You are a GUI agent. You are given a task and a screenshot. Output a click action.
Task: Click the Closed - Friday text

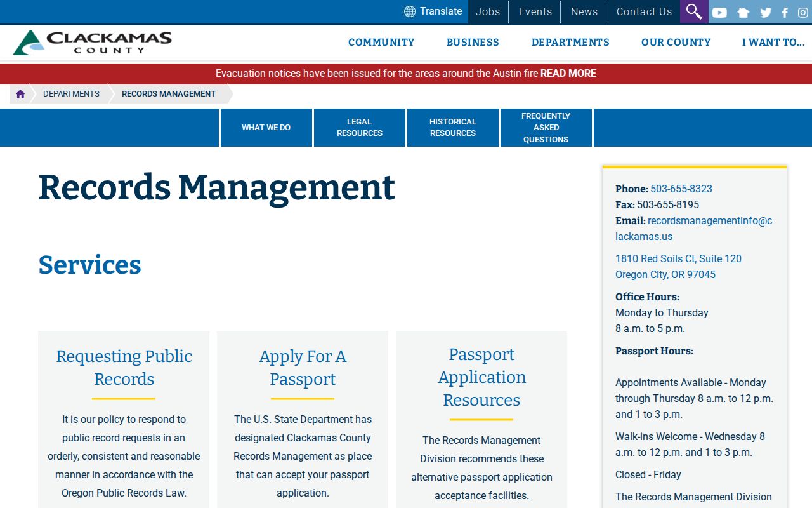pyautogui.click(x=648, y=475)
